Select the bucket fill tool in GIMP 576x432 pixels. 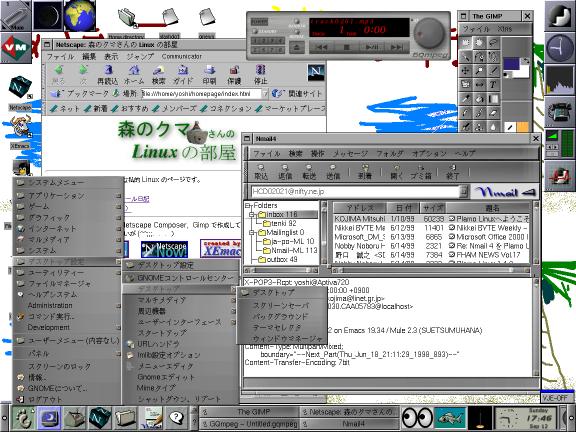(x=479, y=99)
